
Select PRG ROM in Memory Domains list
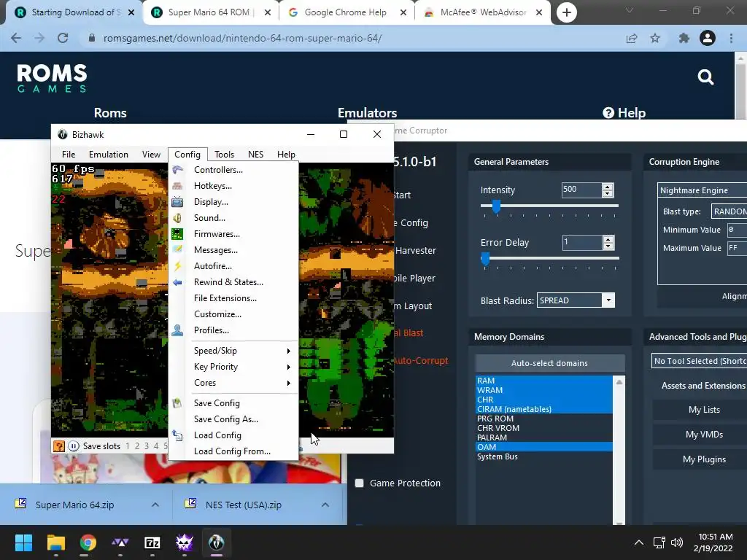(x=544, y=419)
